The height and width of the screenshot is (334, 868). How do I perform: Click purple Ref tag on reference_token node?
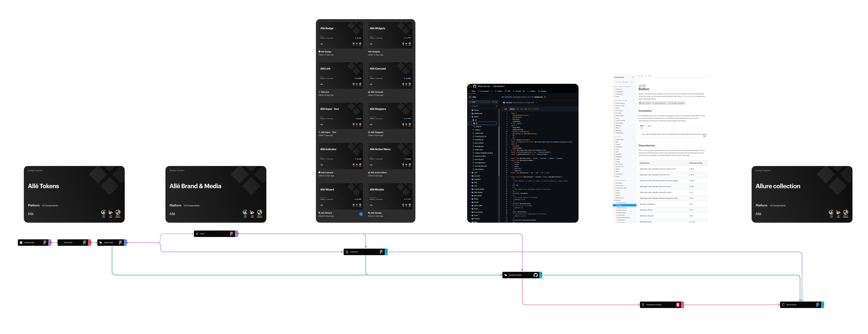(50, 243)
